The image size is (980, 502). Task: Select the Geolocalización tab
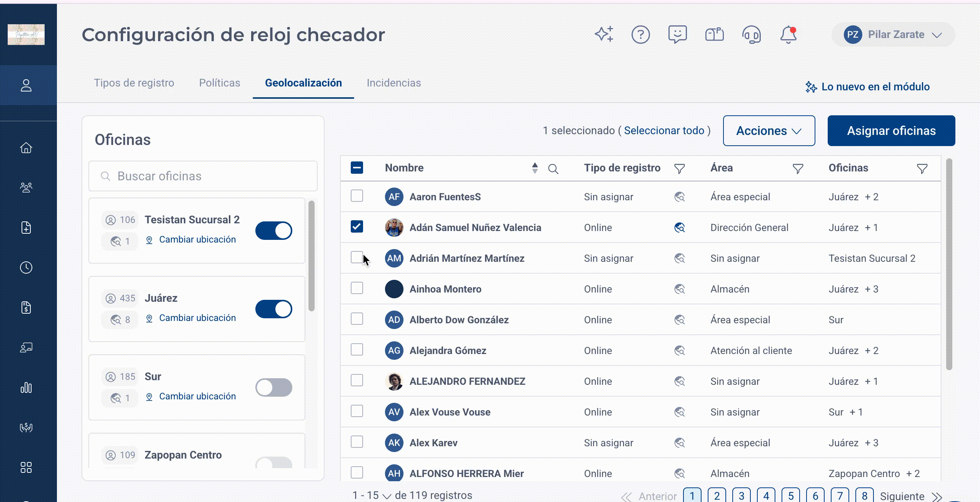pyautogui.click(x=303, y=83)
